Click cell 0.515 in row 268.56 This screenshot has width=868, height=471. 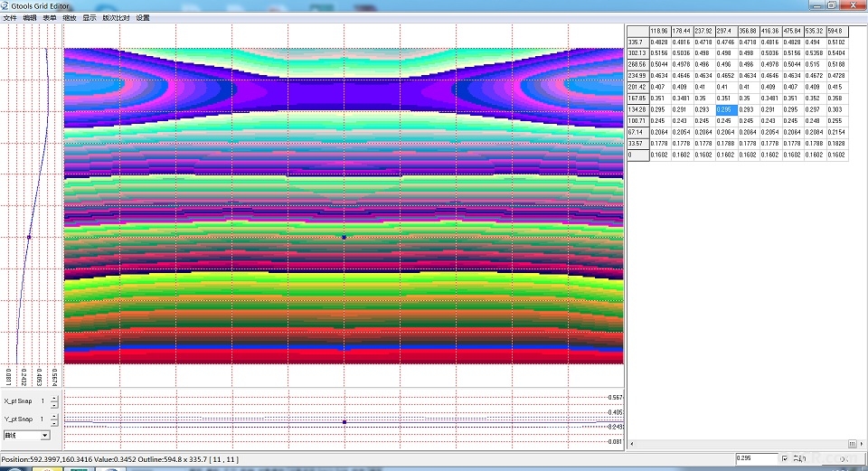click(x=816, y=65)
